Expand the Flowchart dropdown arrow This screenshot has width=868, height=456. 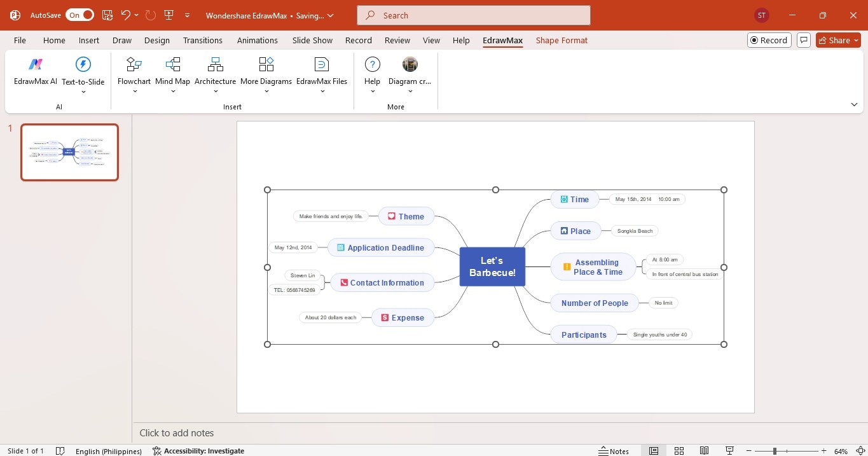tap(134, 91)
